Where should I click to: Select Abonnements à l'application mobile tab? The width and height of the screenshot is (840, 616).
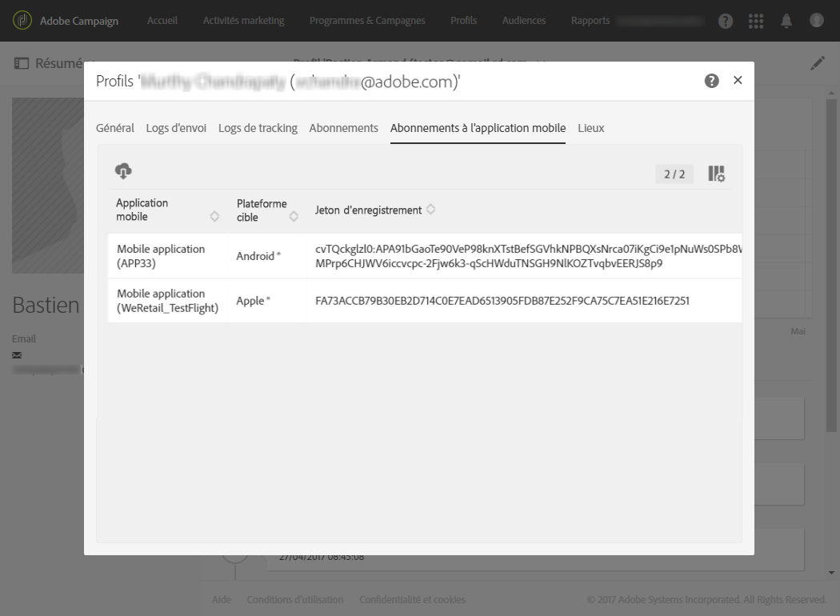coord(478,128)
